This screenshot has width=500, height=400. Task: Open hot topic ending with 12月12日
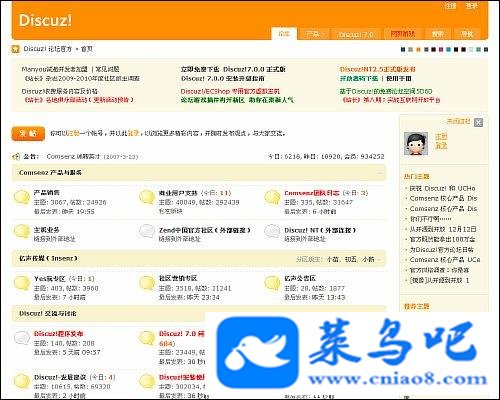pos(443,229)
